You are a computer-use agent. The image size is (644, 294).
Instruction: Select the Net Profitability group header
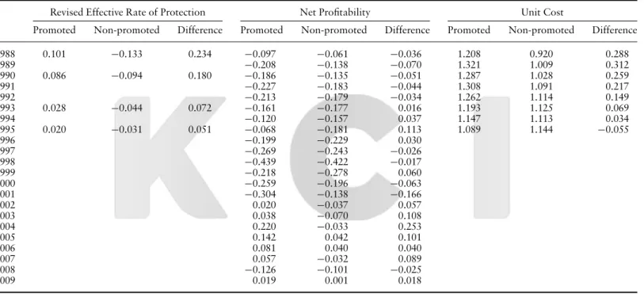pos(335,13)
